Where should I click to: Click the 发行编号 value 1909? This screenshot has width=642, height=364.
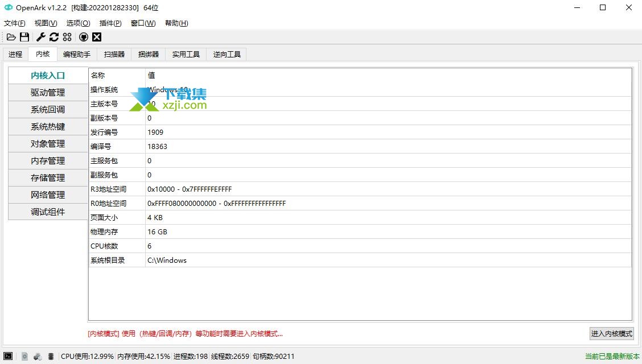[x=155, y=133]
